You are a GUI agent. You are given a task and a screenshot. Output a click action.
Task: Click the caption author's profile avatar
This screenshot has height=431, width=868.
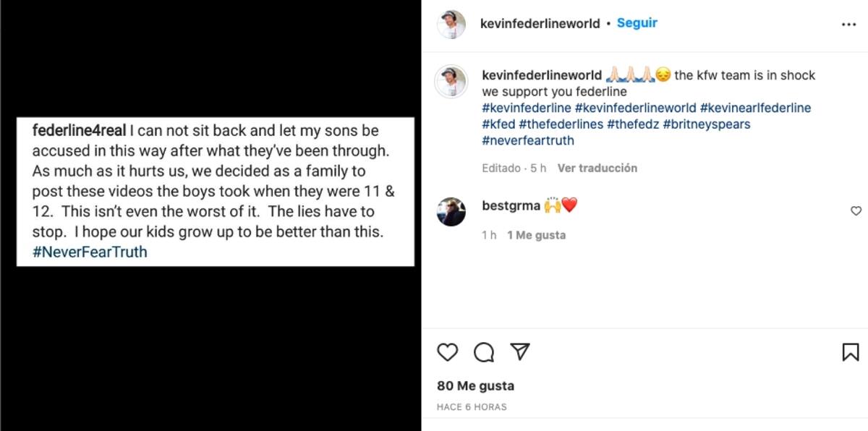pyautogui.click(x=451, y=81)
